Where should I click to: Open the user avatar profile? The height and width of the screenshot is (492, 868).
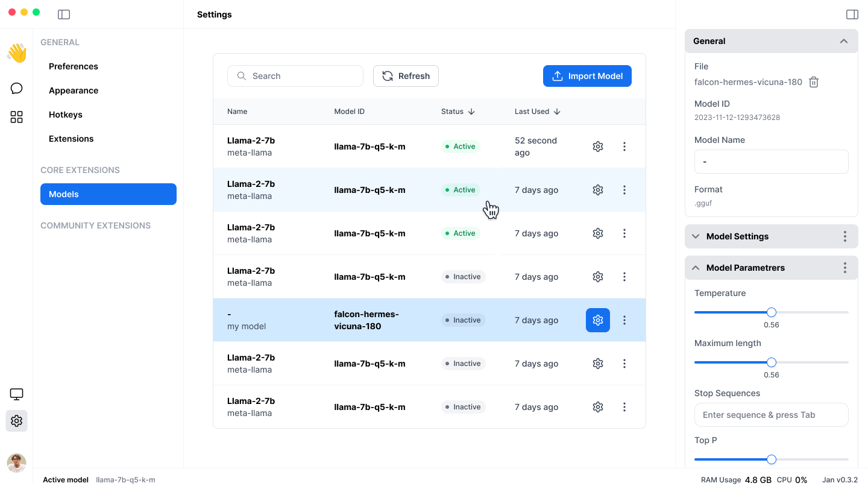click(x=17, y=463)
